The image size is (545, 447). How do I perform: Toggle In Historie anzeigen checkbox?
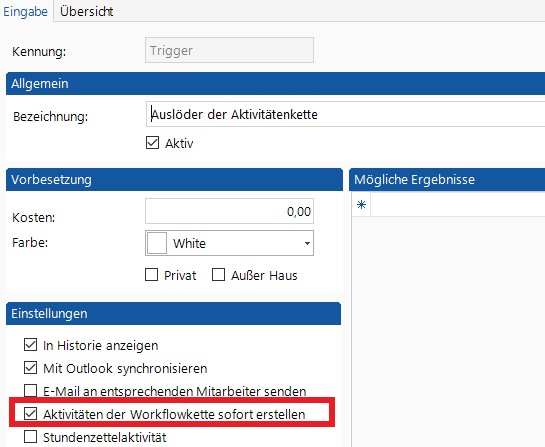pos(31,345)
